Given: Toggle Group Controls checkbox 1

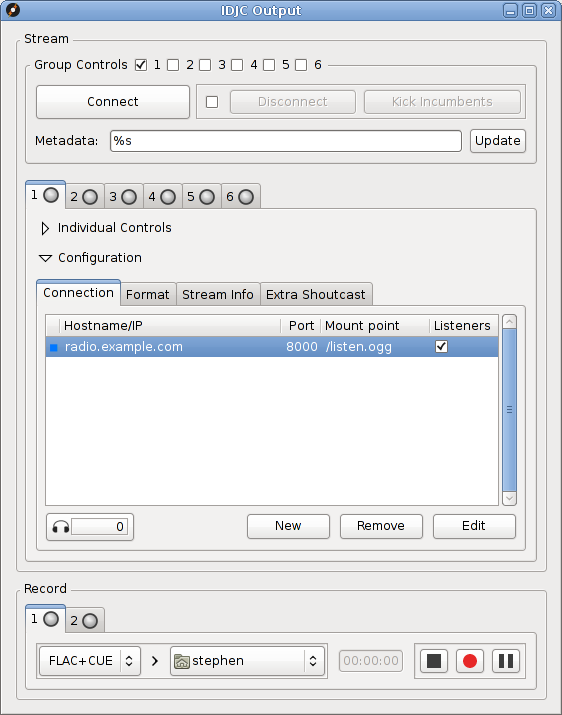Looking at the screenshot, I should point(141,65).
